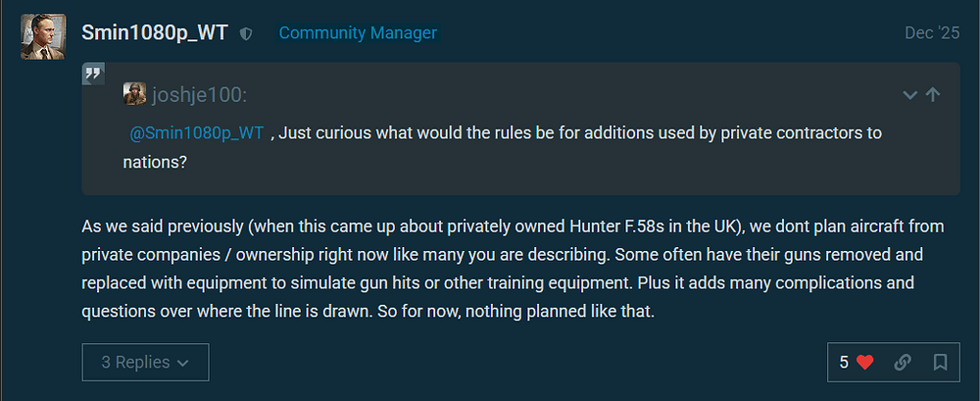Copy post link via chain icon

(903, 362)
